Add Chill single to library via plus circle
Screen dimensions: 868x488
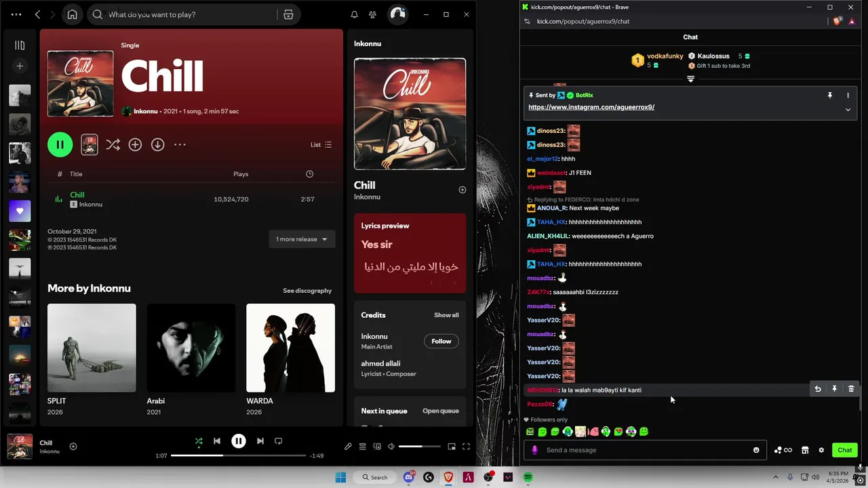[x=135, y=144]
